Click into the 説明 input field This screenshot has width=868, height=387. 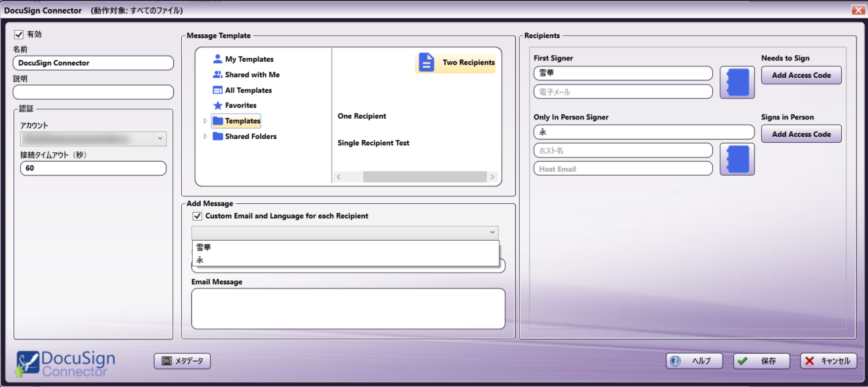coord(93,92)
